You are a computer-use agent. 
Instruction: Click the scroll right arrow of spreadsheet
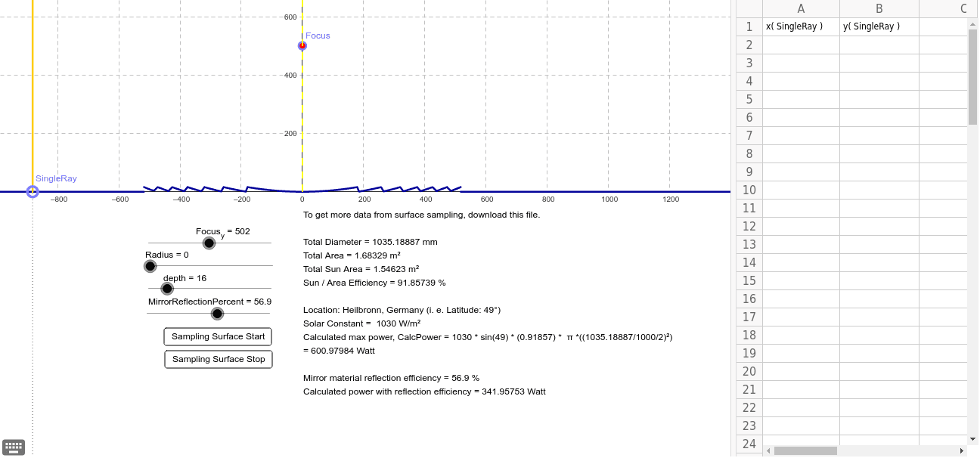coord(962,450)
